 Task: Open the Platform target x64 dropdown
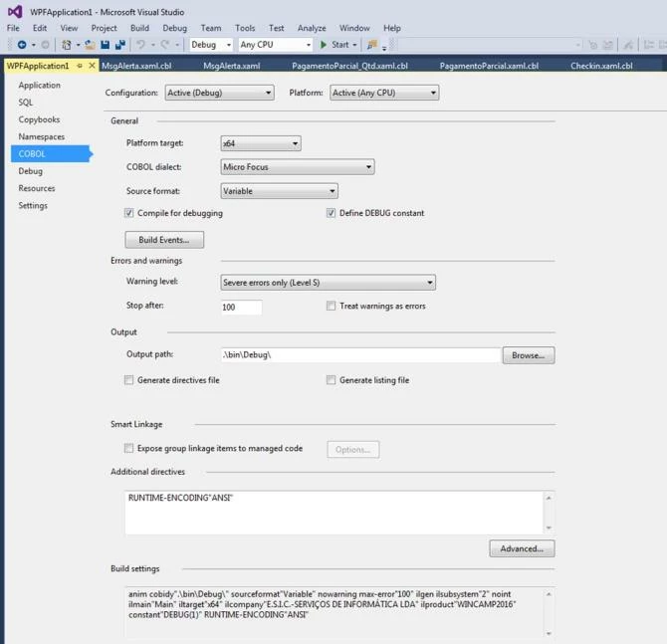(x=261, y=143)
